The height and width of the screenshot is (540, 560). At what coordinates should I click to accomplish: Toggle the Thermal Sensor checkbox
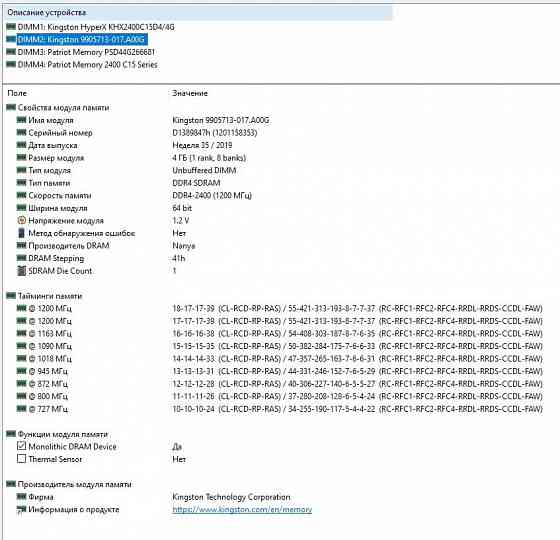click(x=21, y=459)
